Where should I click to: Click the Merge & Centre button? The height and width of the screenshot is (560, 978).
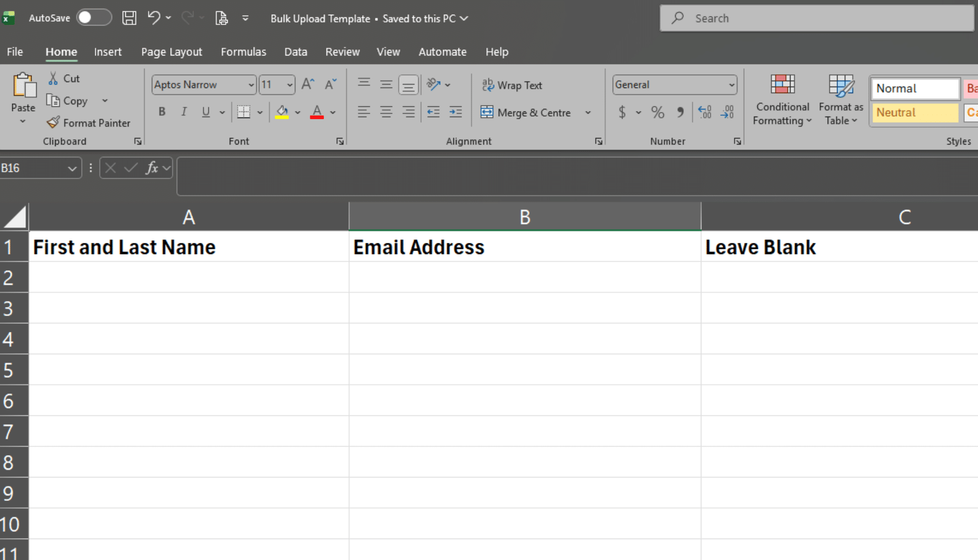click(526, 113)
